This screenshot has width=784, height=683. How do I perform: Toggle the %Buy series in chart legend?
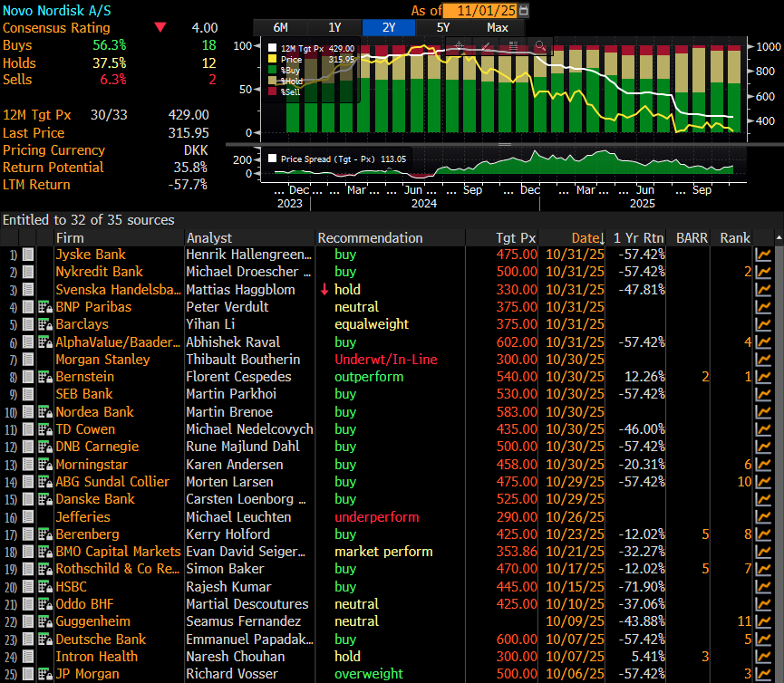click(273, 70)
